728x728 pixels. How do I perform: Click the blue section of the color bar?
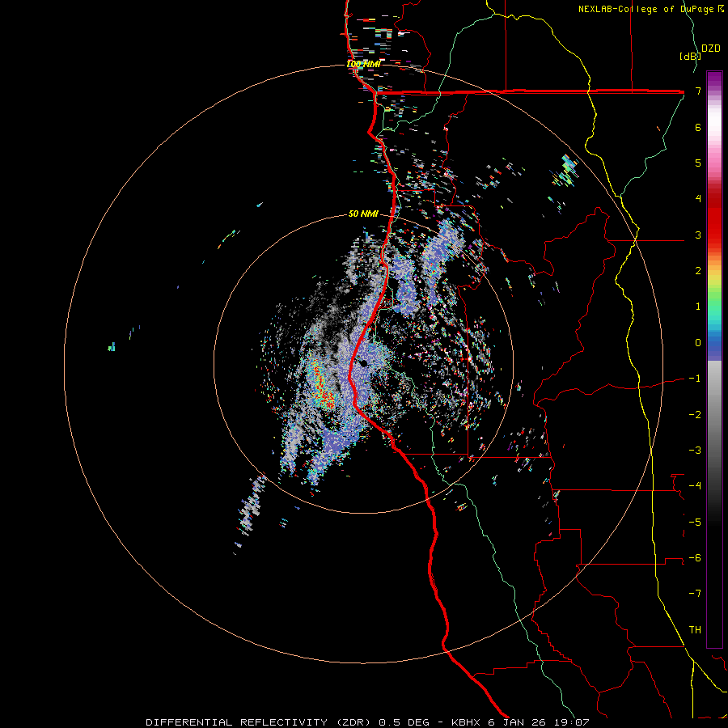[714, 346]
